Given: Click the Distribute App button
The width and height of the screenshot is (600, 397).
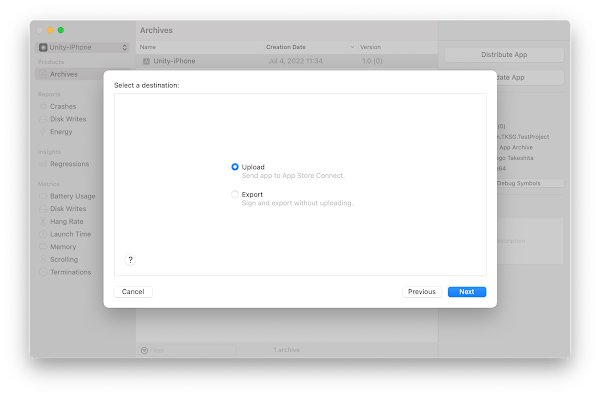Looking at the screenshot, I should pos(504,55).
